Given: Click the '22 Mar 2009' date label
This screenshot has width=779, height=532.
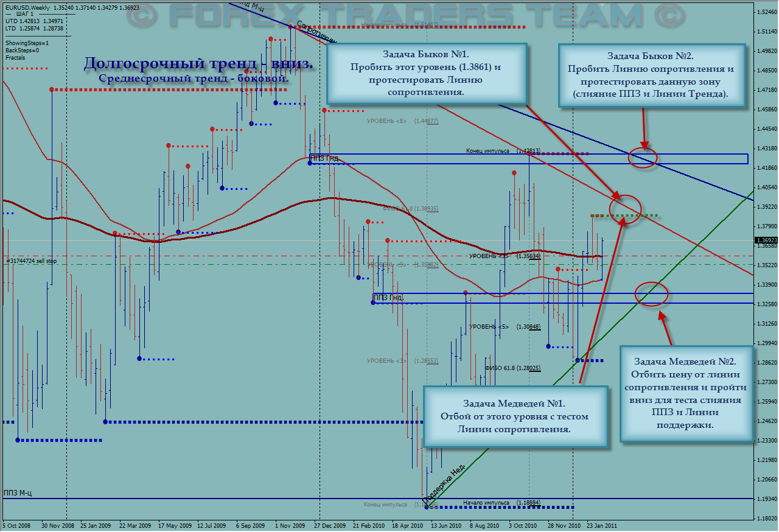Looking at the screenshot, I should [x=135, y=525].
